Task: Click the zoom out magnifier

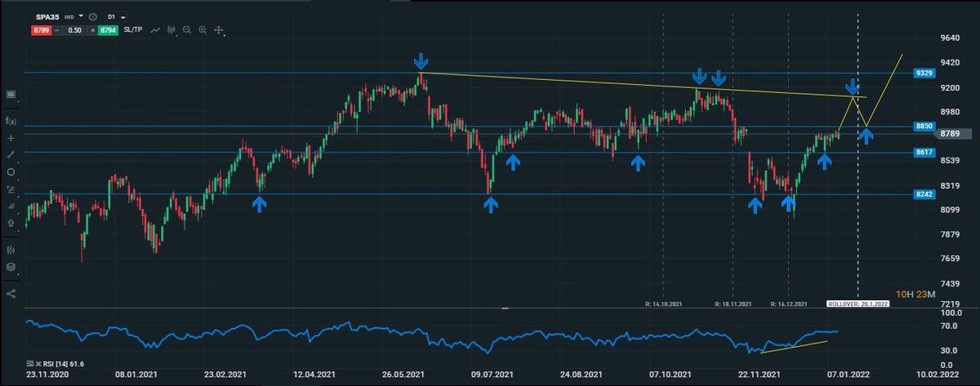Action: [x=187, y=30]
